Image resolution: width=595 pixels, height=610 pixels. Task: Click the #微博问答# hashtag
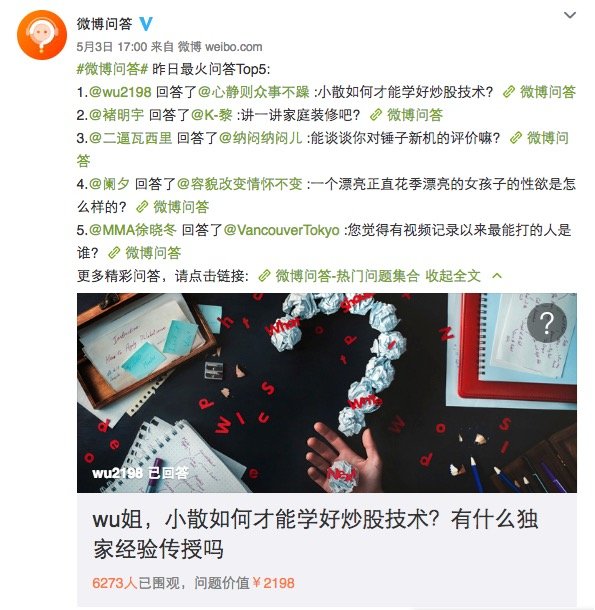[x=112, y=69]
